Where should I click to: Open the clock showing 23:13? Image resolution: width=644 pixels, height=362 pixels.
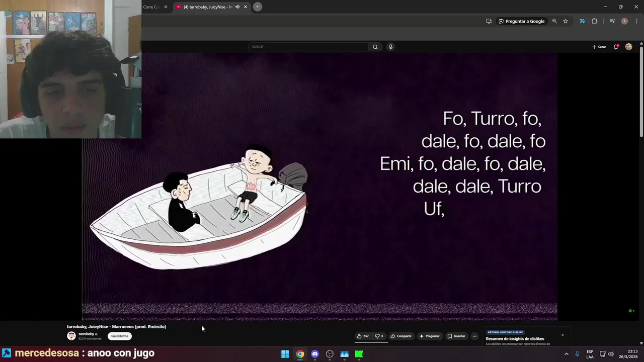click(628, 354)
